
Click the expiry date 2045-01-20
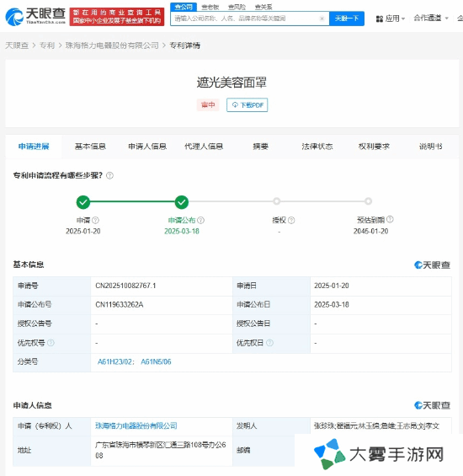click(x=370, y=232)
